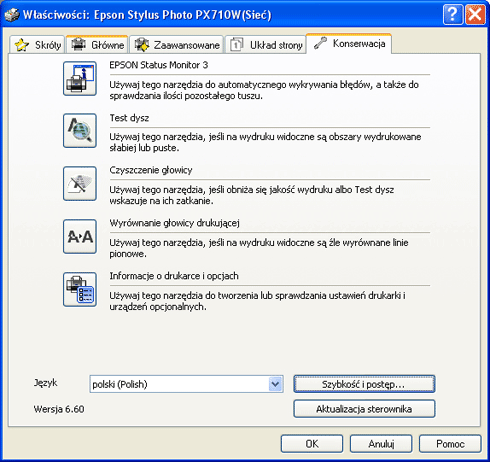Start Czyszczenie głowicy head cleaning icon
This screenshot has width=490, height=462.
click(80, 183)
